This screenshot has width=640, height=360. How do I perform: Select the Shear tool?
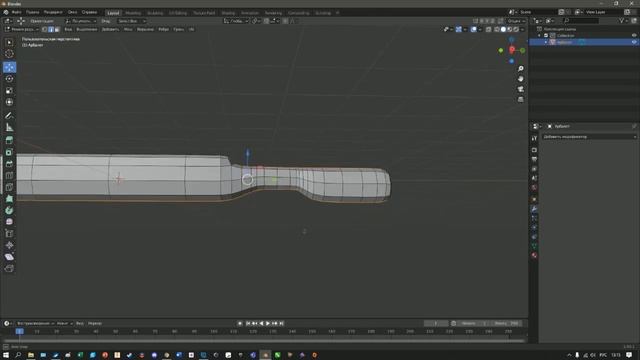tap(9, 257)
